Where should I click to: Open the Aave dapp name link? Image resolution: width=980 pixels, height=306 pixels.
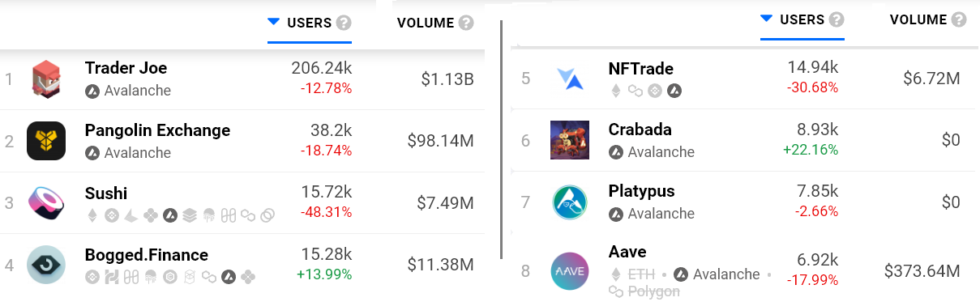click(627, 252)
